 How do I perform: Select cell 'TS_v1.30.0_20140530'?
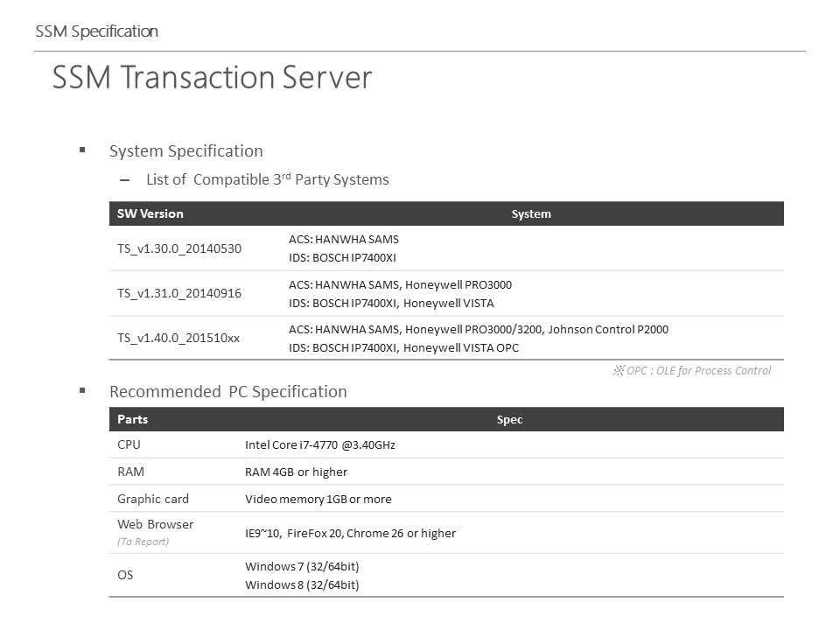[179, 248]
